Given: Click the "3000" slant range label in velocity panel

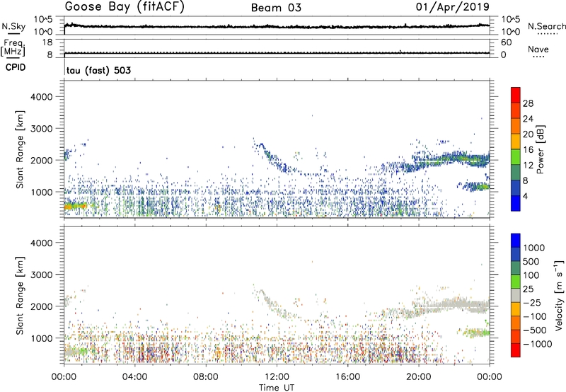Looking at the screenshot, I should pos(41,275).
